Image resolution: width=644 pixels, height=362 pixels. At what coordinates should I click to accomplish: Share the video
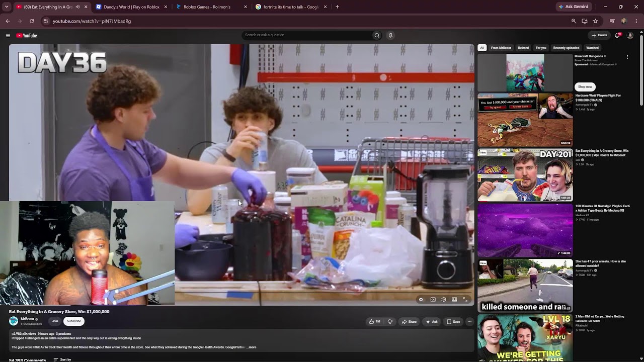pyautogui.click(x=409, y=322)
